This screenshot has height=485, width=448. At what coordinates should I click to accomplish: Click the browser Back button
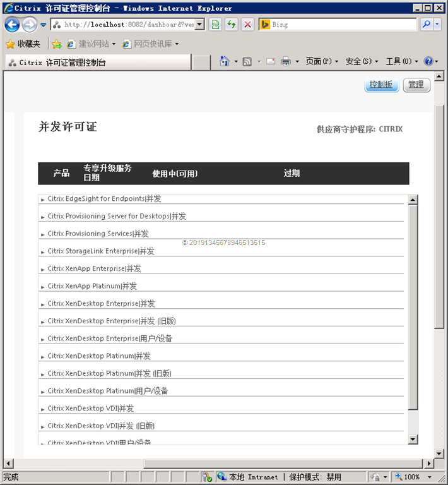(x=12, y=25)
